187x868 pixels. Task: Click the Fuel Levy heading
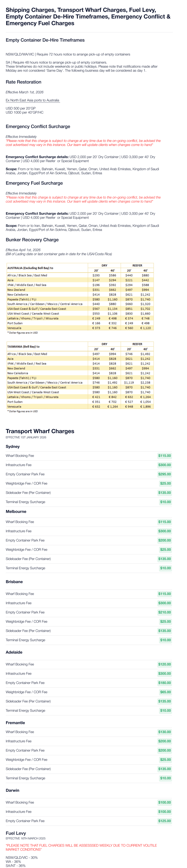point(16,833)
